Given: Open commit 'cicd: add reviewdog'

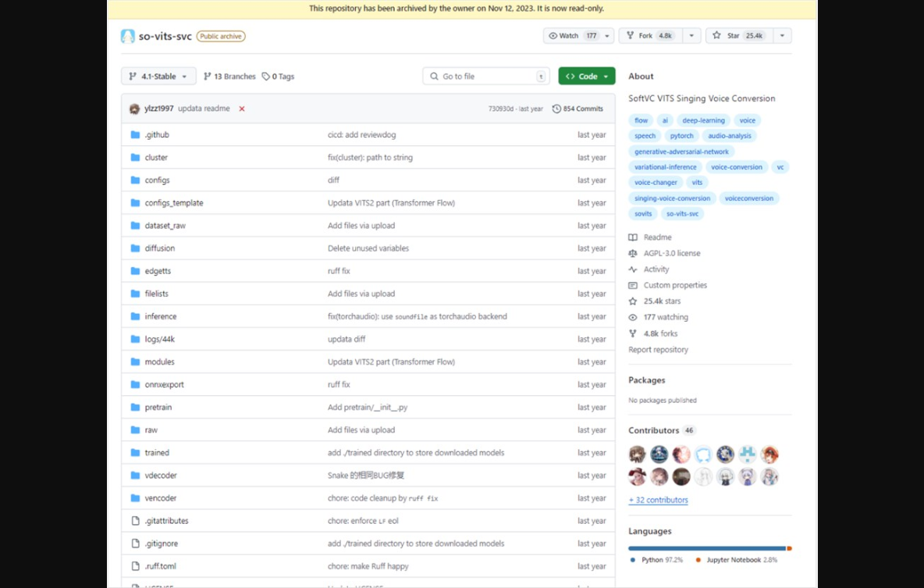Looking at the screenshot, I should [362, 134].
